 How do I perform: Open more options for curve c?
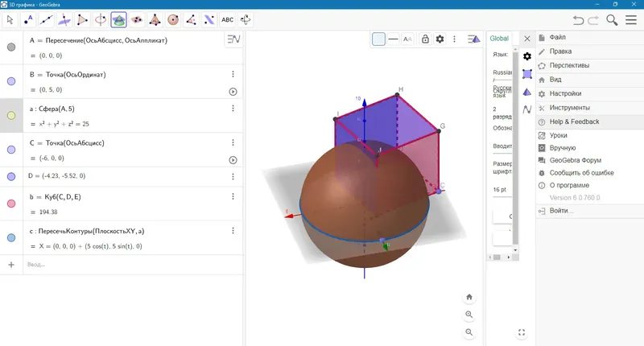coord(233,231)
